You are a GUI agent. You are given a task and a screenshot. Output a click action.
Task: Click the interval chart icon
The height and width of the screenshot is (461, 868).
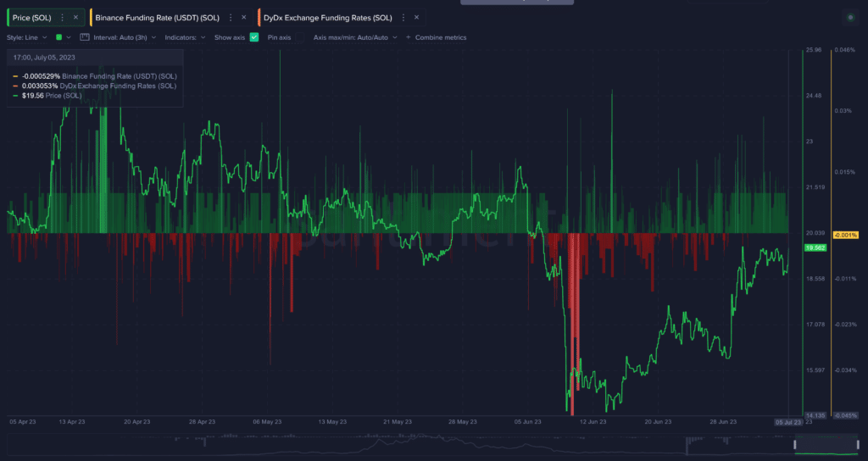pos(85,37)
